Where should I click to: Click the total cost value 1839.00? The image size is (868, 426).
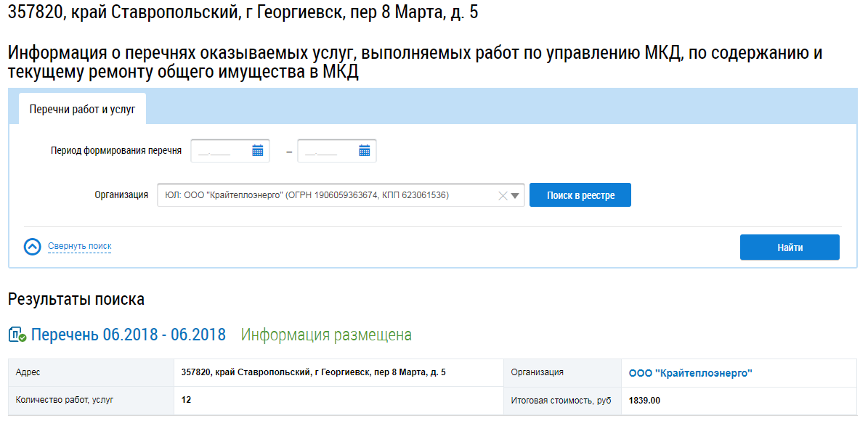644,401
